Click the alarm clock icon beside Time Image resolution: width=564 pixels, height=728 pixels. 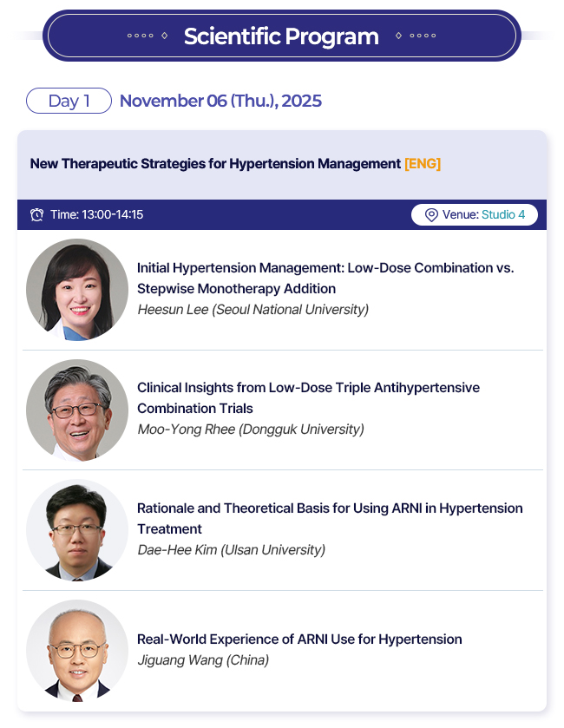pos(36,214)
